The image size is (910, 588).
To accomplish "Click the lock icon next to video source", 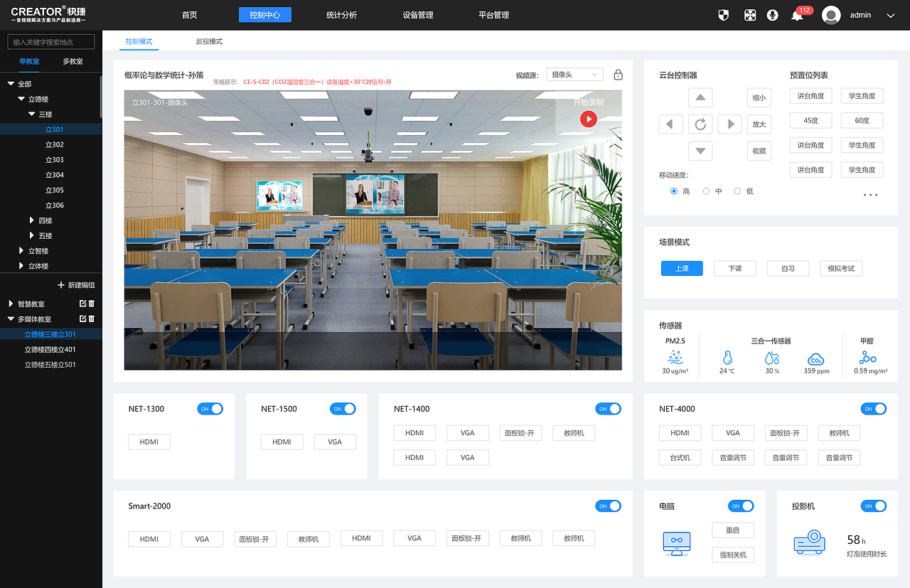I will tap(619, 75).
